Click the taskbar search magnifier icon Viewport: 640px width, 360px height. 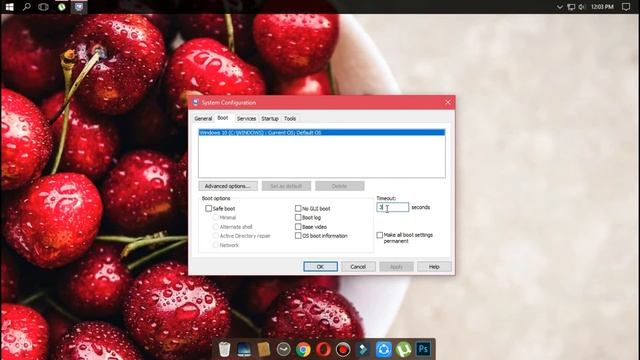click(x=27, y=7)
